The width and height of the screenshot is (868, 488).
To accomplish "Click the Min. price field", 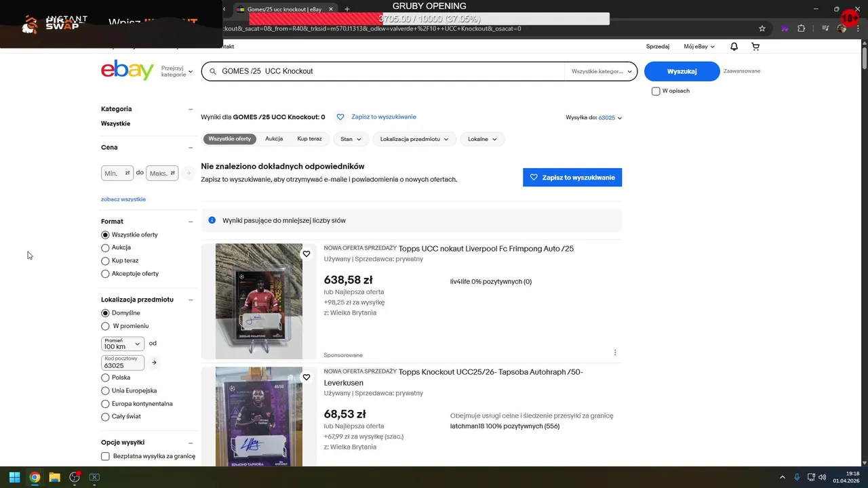I will coord(117,173).
